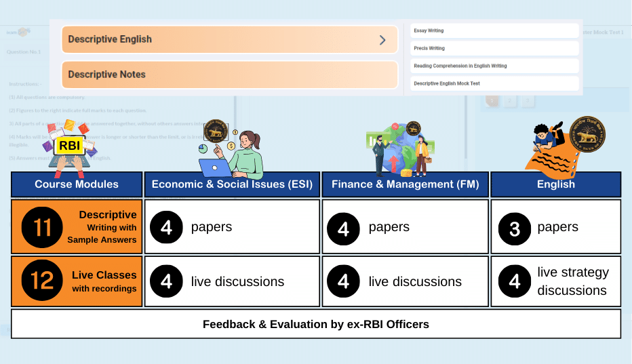
Task: Click the number 3 circle for English papers
Action: coord(515,228)
